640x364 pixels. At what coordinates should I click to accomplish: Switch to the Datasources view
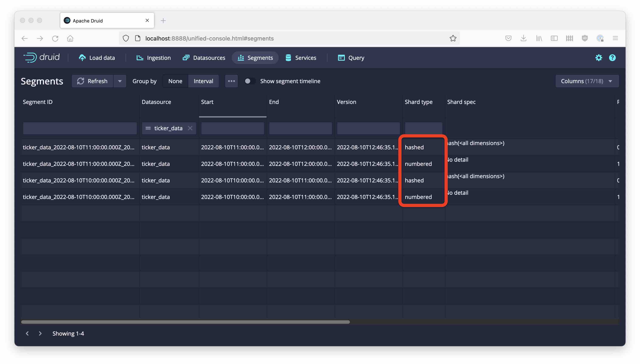point(204,58)
